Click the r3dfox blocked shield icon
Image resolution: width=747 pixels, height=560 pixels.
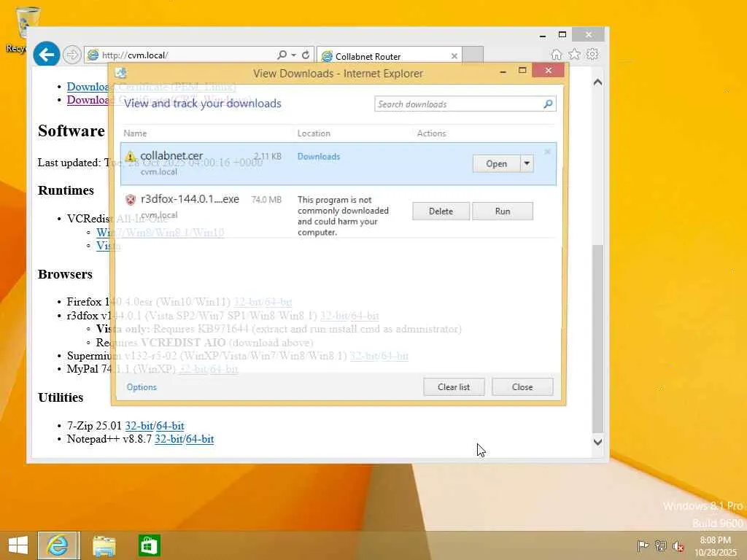[131, 200]
